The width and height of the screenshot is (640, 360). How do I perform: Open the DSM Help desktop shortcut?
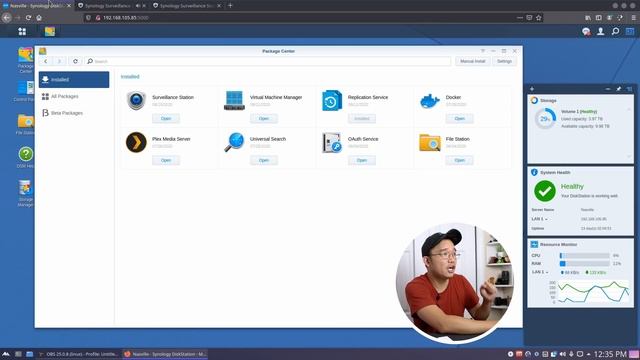click(x=25, y=158)
